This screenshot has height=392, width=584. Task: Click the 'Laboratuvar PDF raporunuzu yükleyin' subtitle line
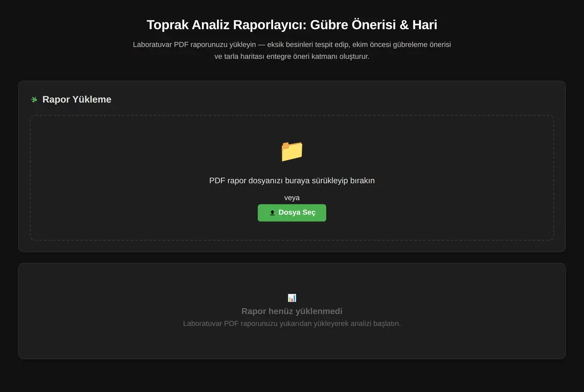tap(292, 44)
